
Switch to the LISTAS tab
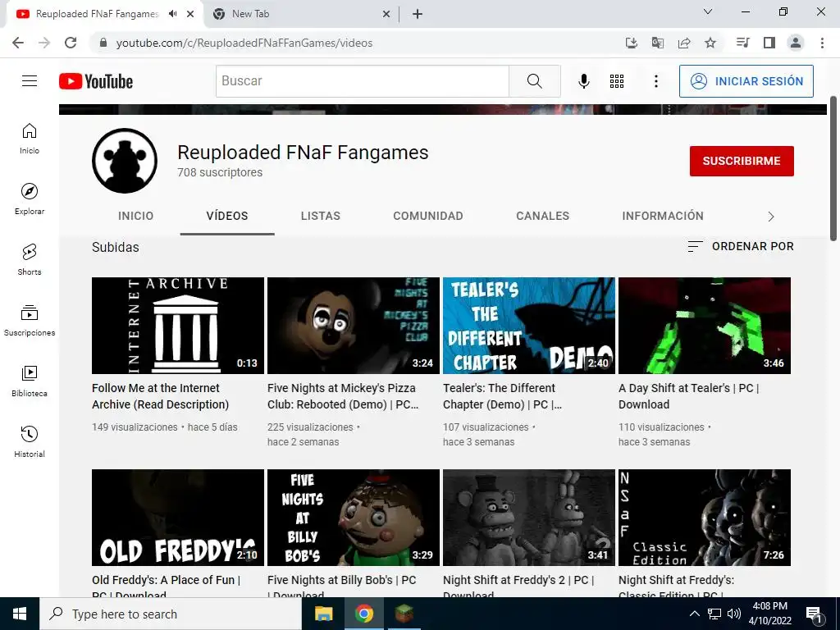[321, 216]
